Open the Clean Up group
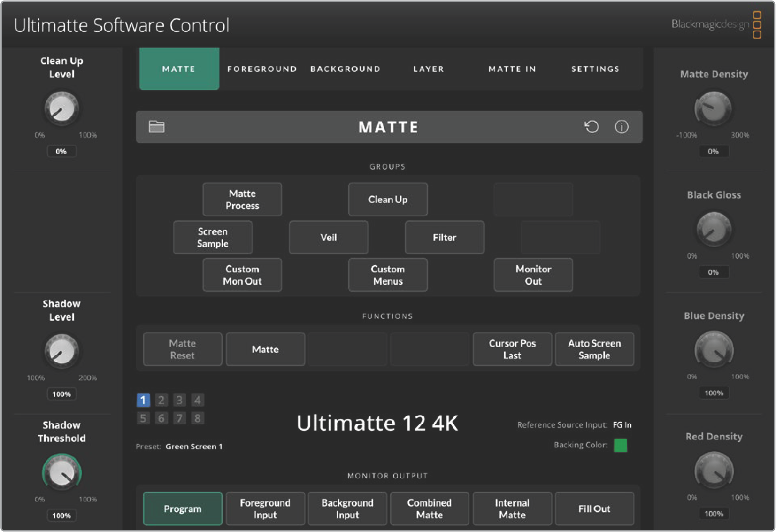 [x=388, y=200]
